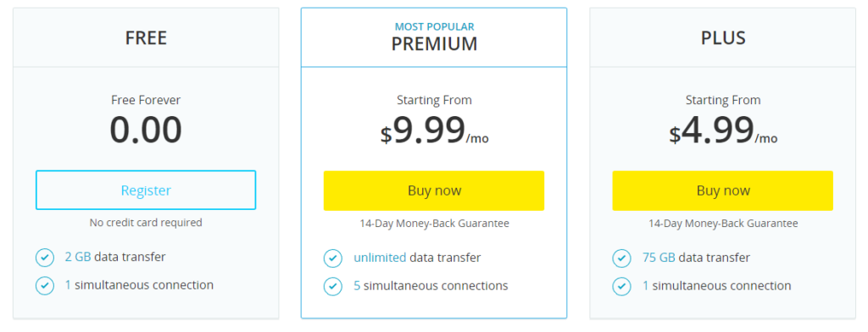The width and height of the screenshot is (868, 332).
Task: Click Buy now under Premium plan
Action: [434, 191]
